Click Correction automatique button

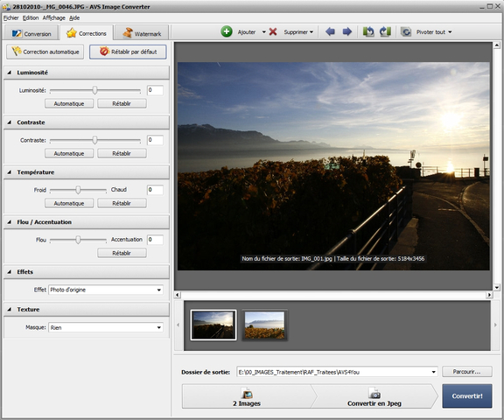(45, 52)
